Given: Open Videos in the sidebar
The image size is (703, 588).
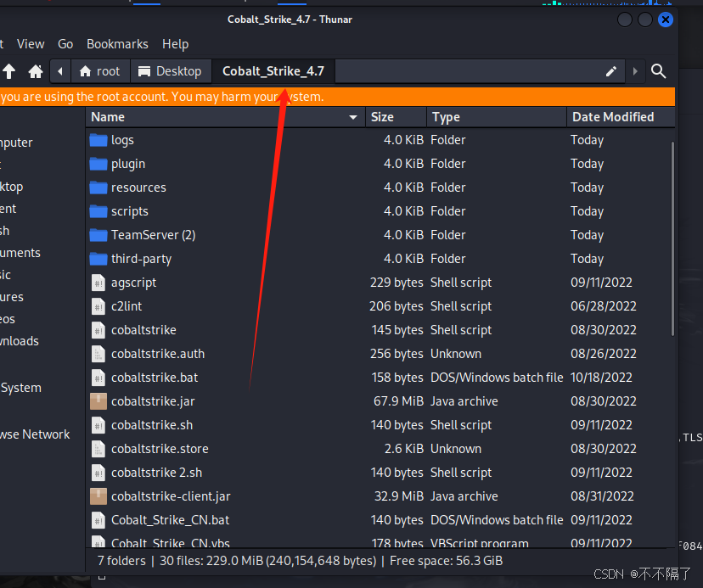Looking at the screenshot, I should coord(8,319).
